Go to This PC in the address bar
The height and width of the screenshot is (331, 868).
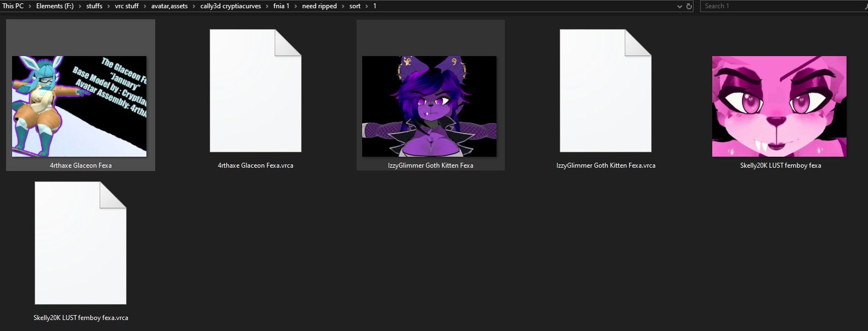coord(13,6)
